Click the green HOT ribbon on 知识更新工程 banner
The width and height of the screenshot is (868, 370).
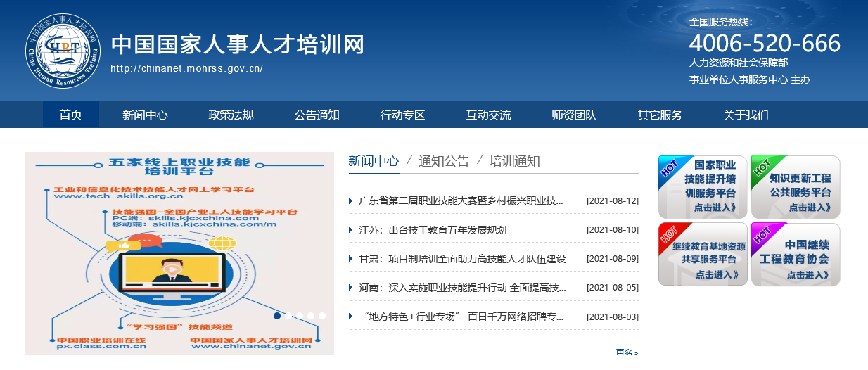762,167
